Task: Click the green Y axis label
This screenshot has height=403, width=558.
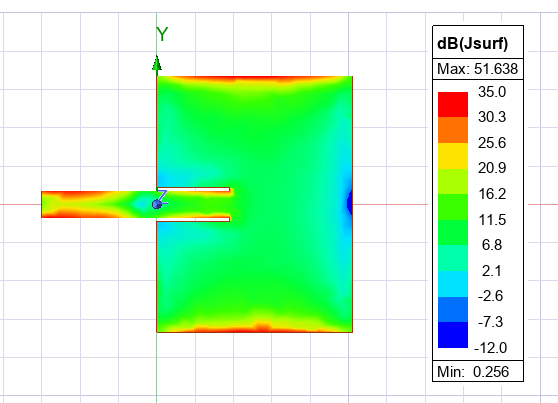Action: click(162, 35)
